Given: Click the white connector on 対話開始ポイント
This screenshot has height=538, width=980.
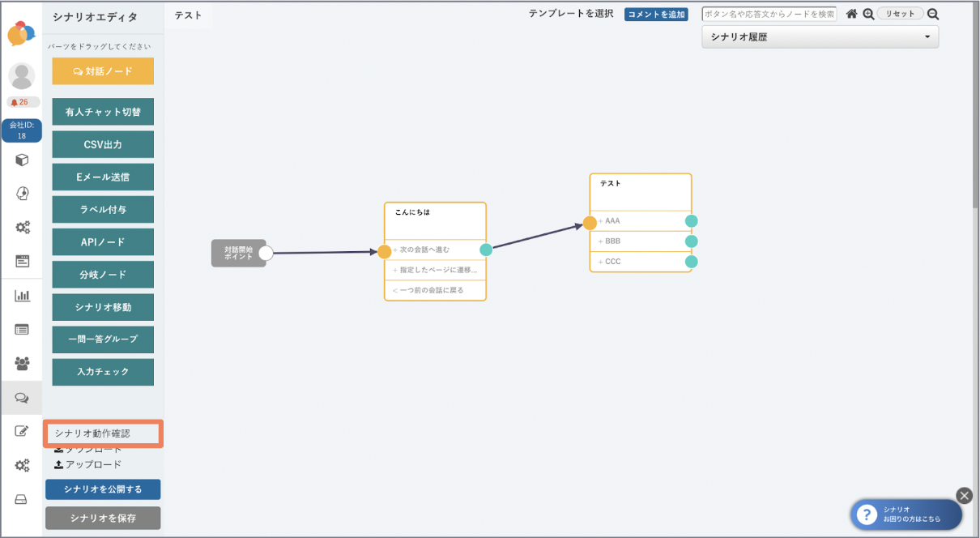Looking at the screenshot, I should click(x=266, y=253).
